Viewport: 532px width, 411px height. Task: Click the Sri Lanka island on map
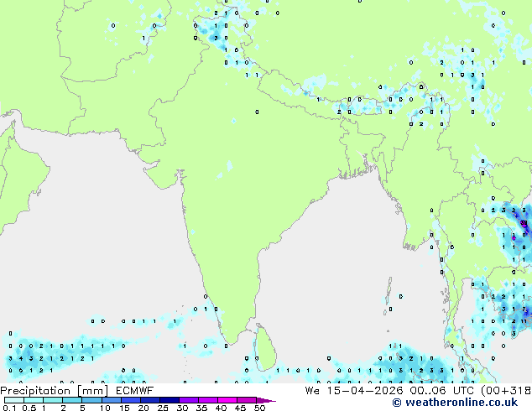point(265,348)
